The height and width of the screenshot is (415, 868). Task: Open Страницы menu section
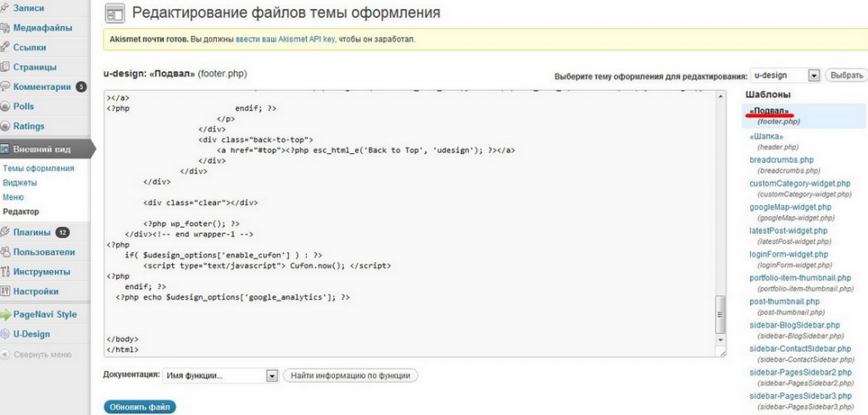pos(35,67)
